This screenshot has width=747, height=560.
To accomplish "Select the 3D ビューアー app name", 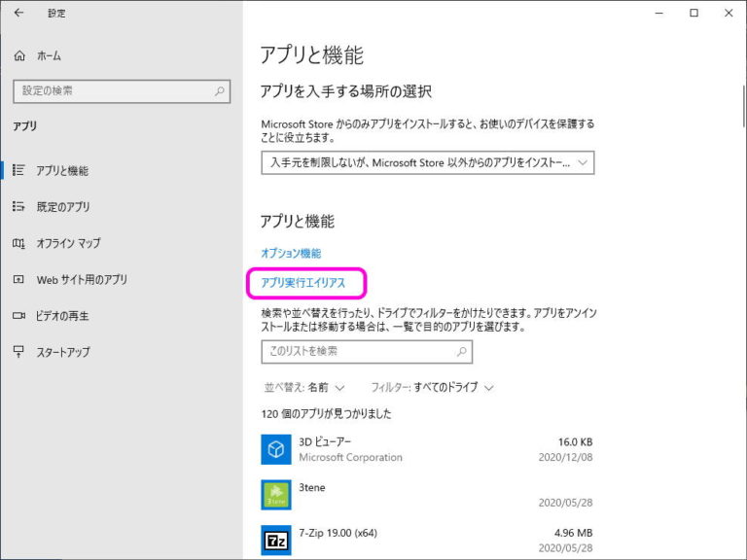I will pyautogui.click(x=325, y=442).
